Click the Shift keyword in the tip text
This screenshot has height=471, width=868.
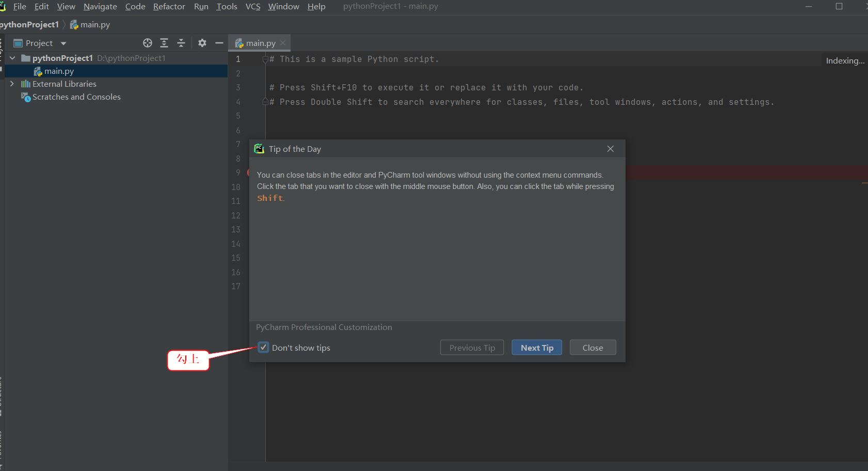coord(270,198)
